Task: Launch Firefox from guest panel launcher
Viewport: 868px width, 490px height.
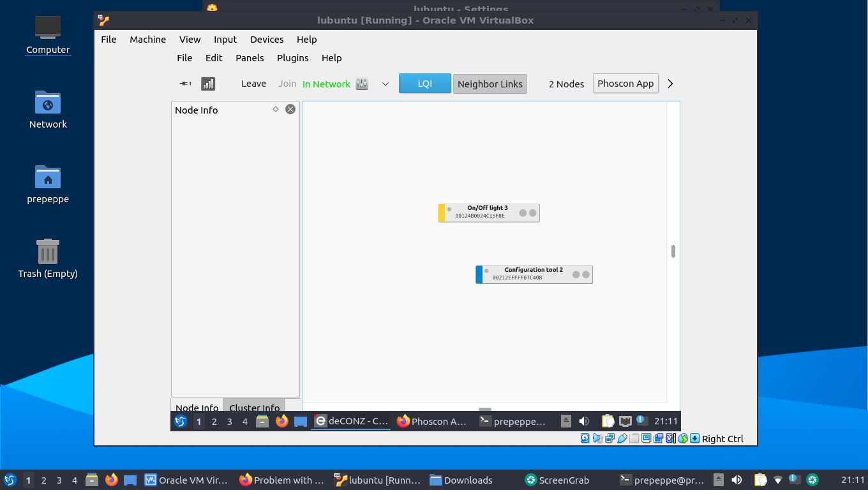Action: 281,421
